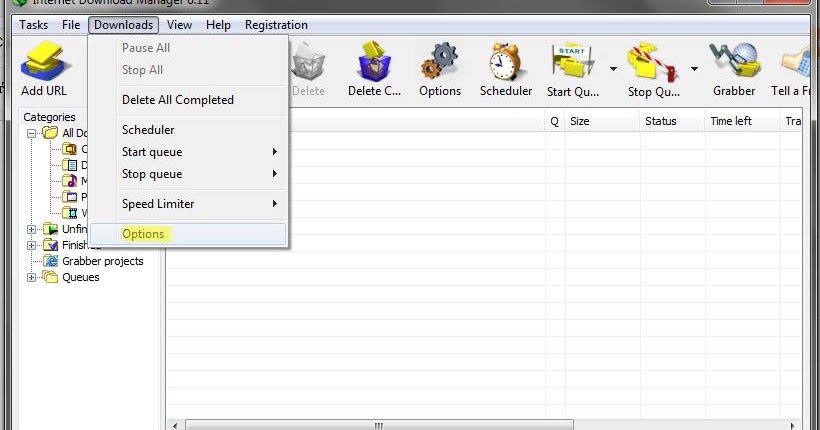Open the Registration menu

coord(276,25)
